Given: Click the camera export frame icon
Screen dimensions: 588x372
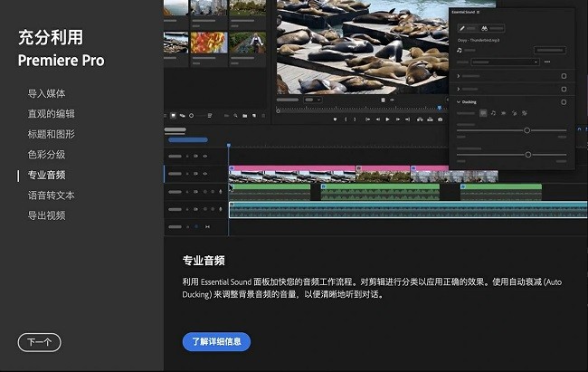Looking at the screenshot, I should (438, 119).
